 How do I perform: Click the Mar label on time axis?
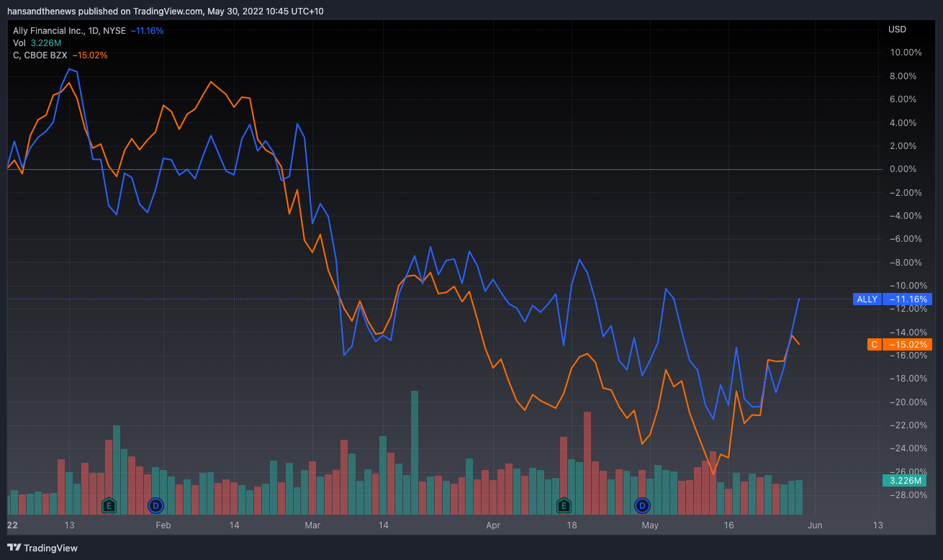(x=312, y=525)
